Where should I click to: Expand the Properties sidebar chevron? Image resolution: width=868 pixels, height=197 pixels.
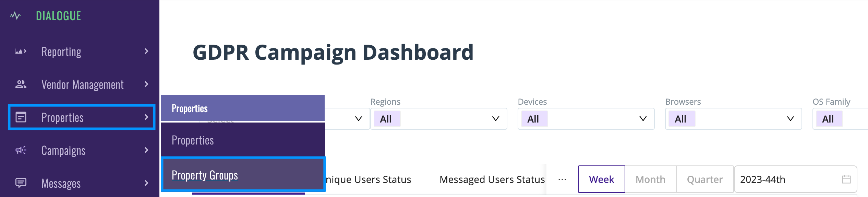pyautogui.click(x=146, y=117)
